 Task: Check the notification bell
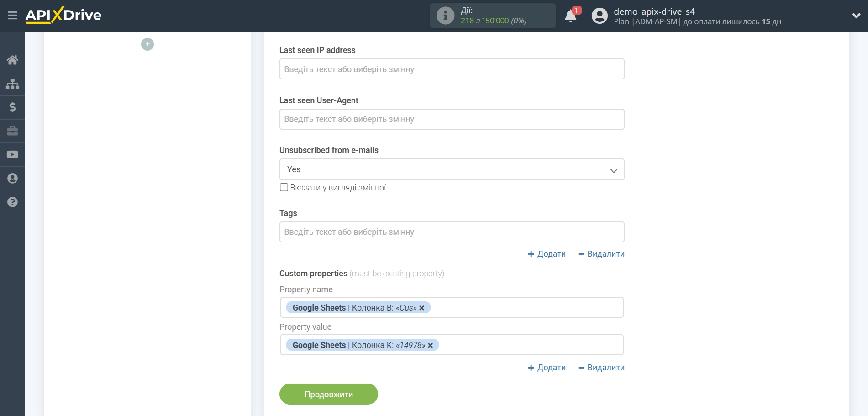[570, 16]
